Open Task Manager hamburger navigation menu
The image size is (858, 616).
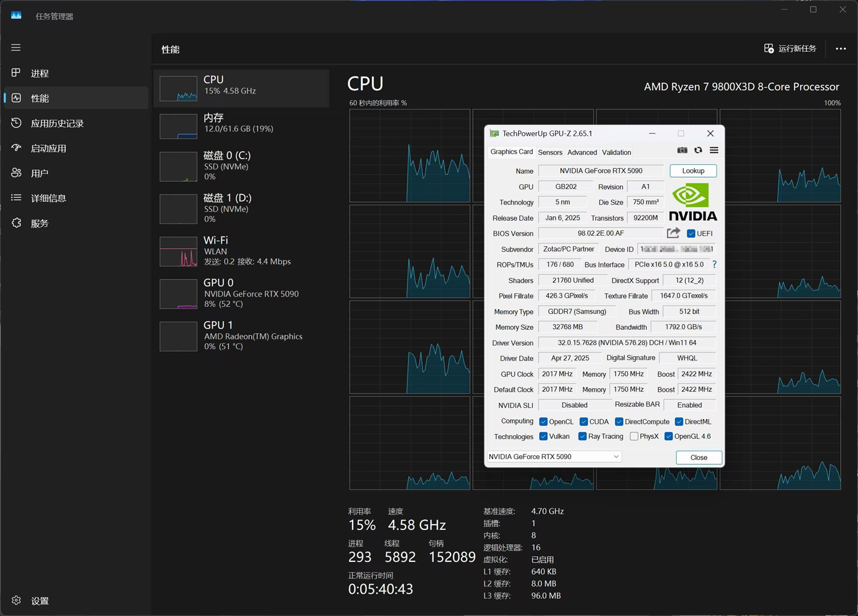pyautogui.click(x=16, y=47)
